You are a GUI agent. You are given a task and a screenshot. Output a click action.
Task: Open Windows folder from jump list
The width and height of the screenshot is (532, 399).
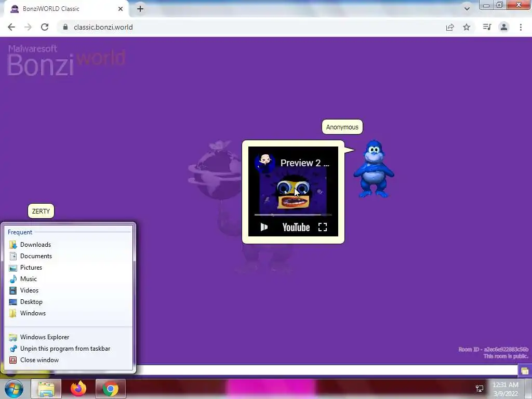pos(69,313)
